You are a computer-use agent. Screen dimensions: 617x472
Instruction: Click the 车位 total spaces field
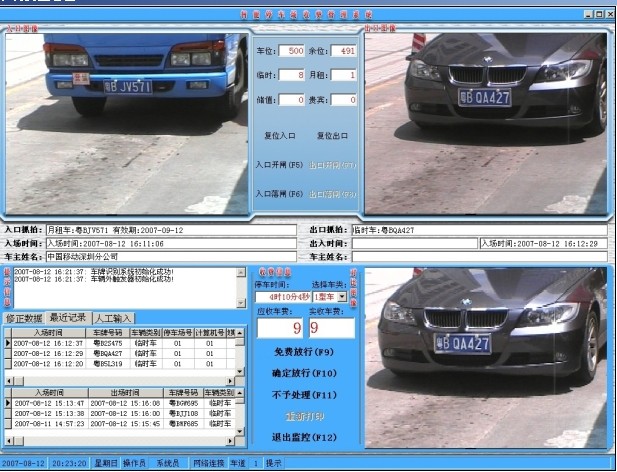coord(290,50)
